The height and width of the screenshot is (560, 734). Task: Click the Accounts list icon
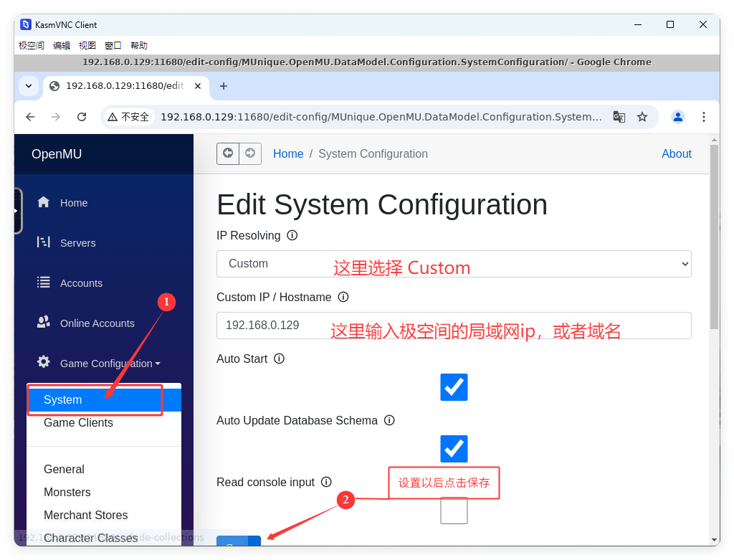point(44,283)
